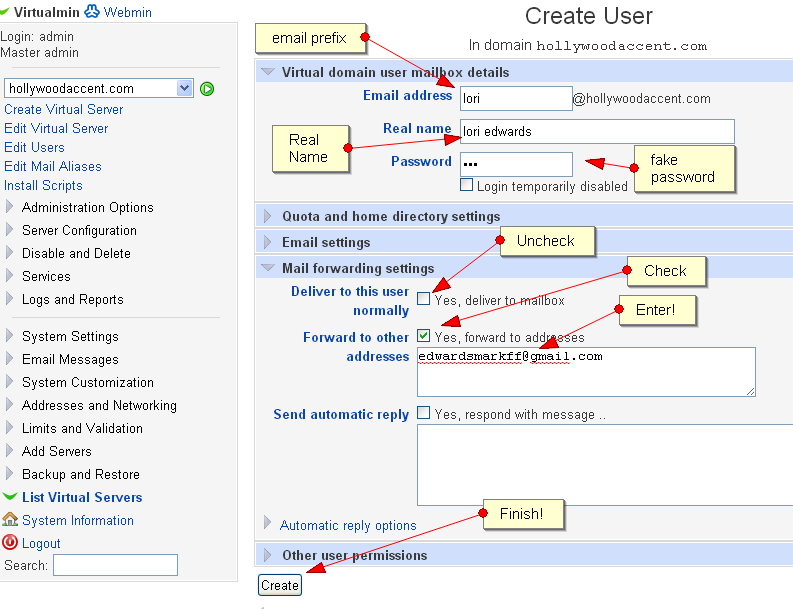This screenshot has width=793, height=609.
Task: Click the automatic reply message text area
Action: point(605,465)
